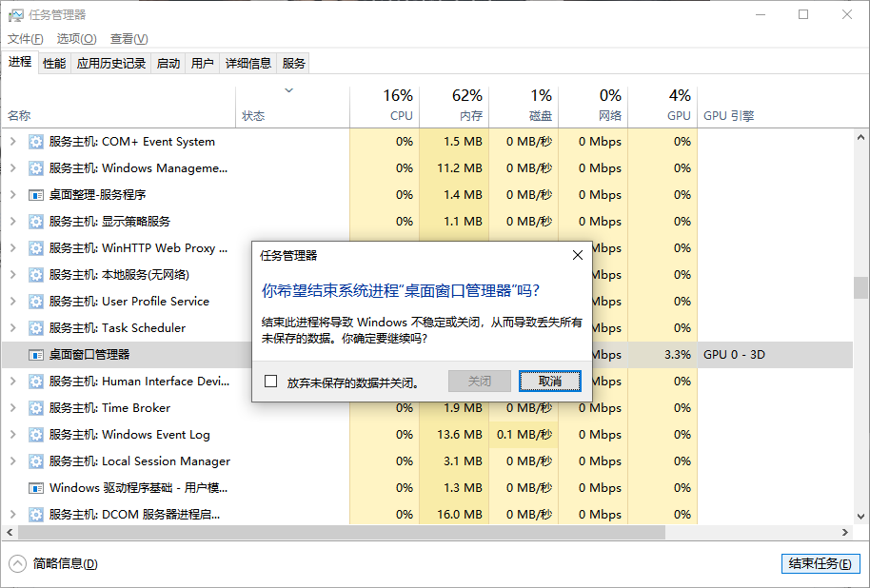Screen dimensions: 870x588
Task: Click 取消 to cancel ending the process
Action: coord(550,382)
